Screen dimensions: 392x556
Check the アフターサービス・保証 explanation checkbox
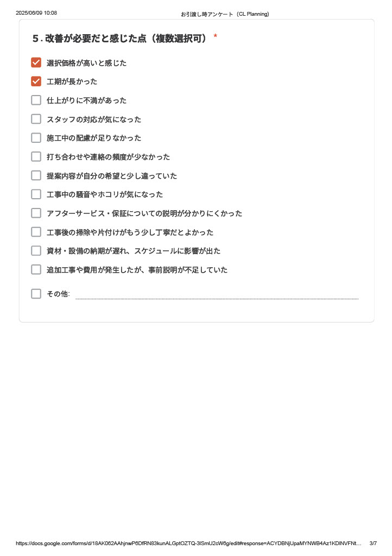coord(36,213)
